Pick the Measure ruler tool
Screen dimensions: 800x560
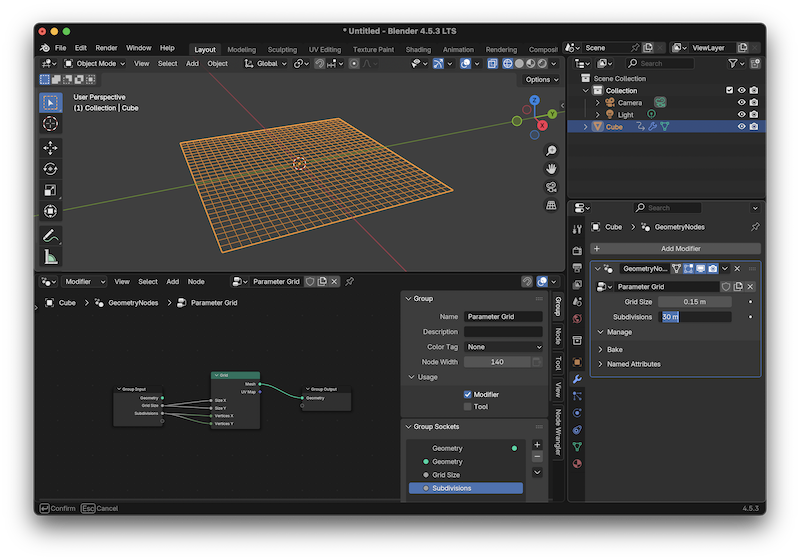click(50, 257)
